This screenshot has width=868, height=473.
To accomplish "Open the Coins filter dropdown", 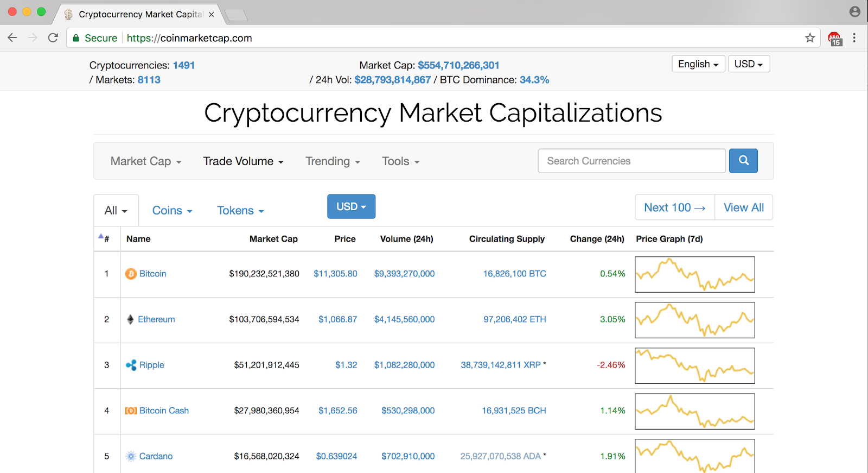I will click(x=172, y=210).
